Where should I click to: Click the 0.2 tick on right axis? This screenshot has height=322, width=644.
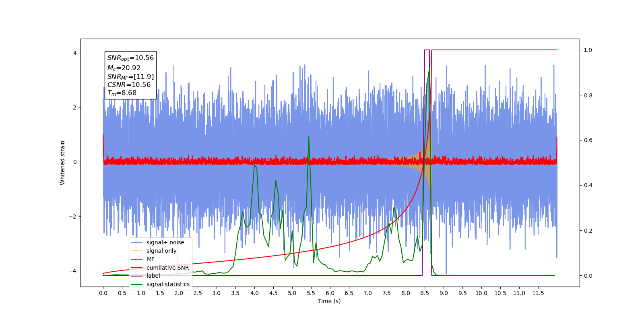coord(588,231)
